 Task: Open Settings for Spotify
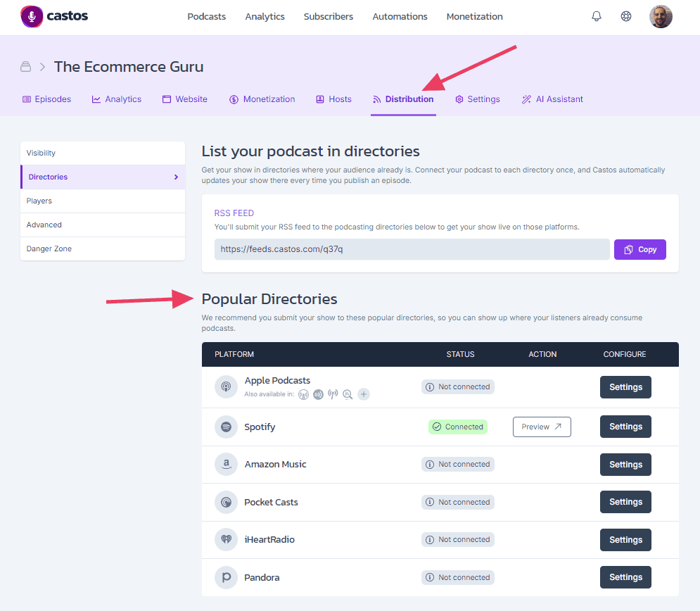[x=625, y=427]
